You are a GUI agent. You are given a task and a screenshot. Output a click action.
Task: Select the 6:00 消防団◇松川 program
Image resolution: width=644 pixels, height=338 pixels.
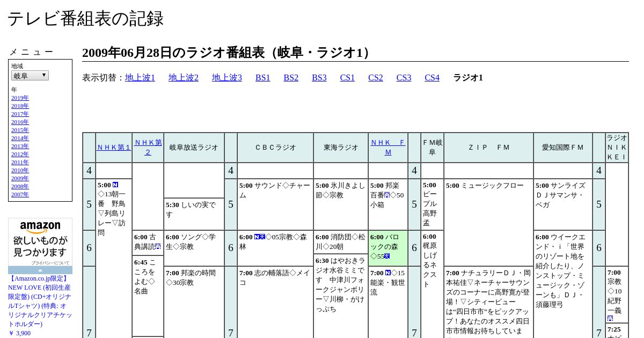pyautogui.click(x=341, y=242)
